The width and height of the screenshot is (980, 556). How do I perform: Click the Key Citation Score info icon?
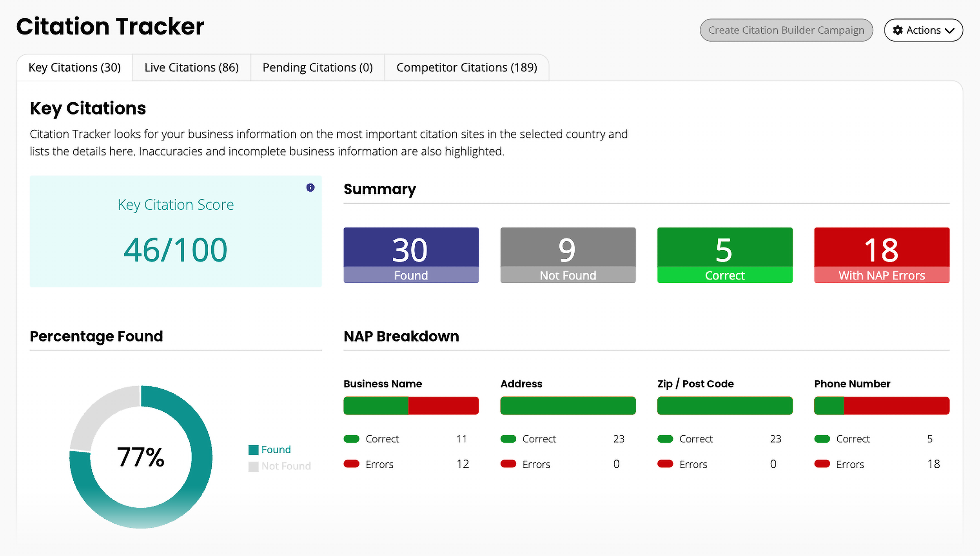tap(310, 187)
